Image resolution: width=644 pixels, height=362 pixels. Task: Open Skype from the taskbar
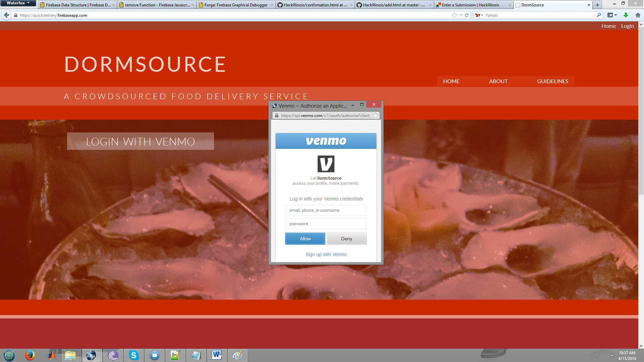click(x=134, y=355)
